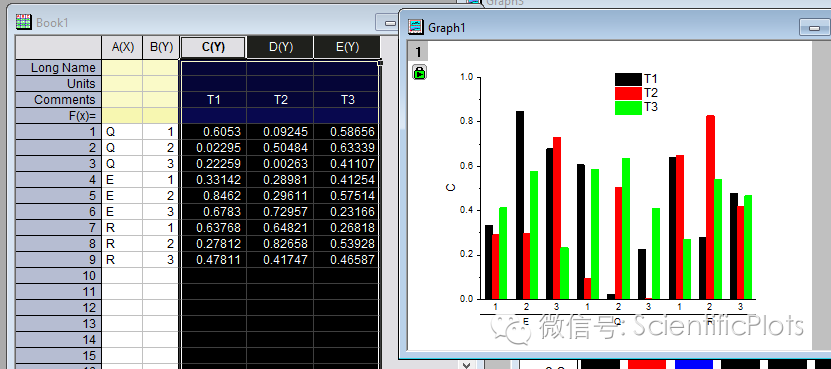Click the green lock icon in Graph1
The image size is (831, 369).
tap(419, 73)
